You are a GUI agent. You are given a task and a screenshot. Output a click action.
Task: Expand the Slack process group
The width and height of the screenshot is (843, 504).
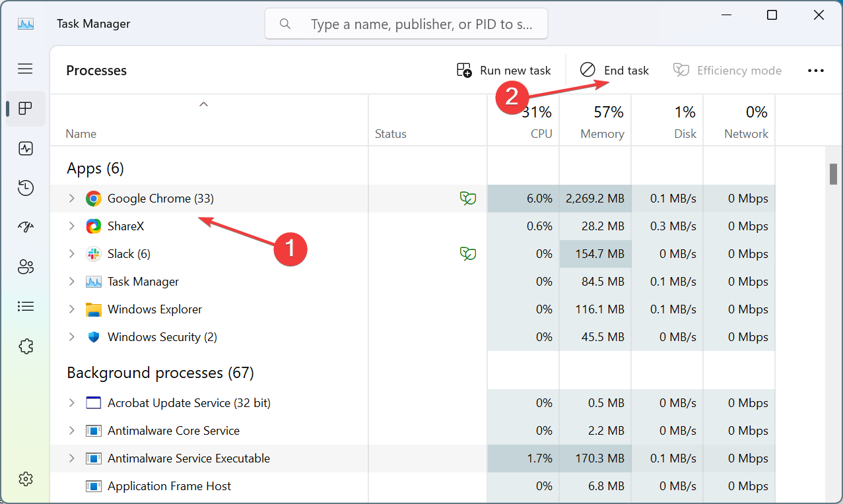[72, 254]
